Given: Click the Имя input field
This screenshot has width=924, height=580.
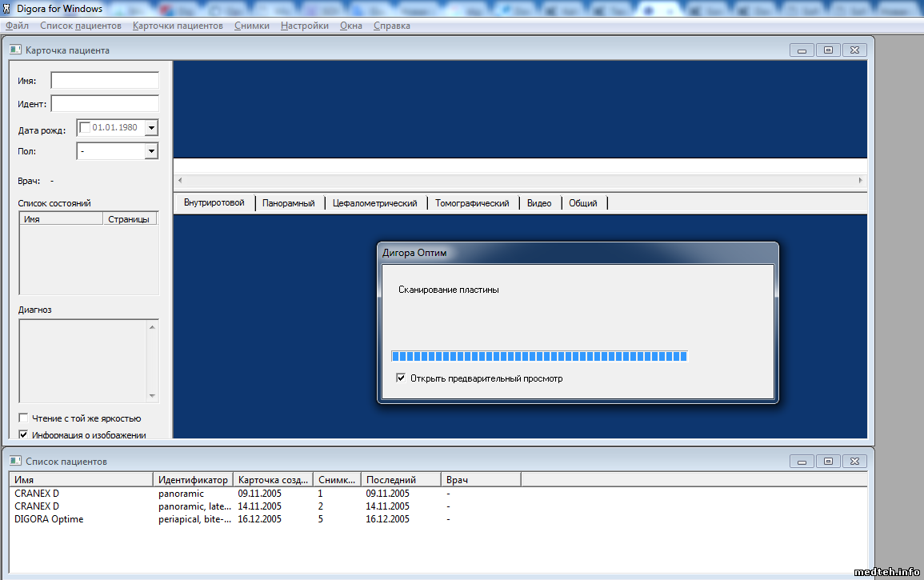Looking at the screenshot, I should (x=105, y=81).
